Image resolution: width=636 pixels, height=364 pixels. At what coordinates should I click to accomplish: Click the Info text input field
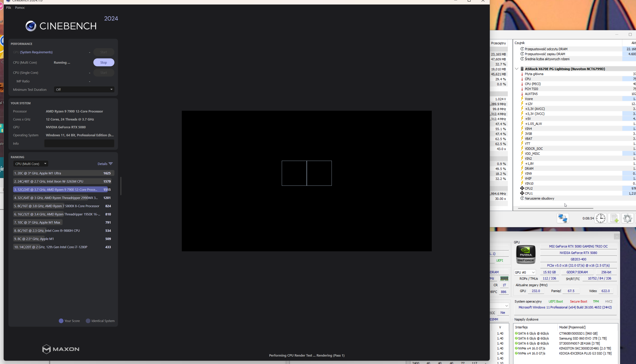(x=79, y=144)
